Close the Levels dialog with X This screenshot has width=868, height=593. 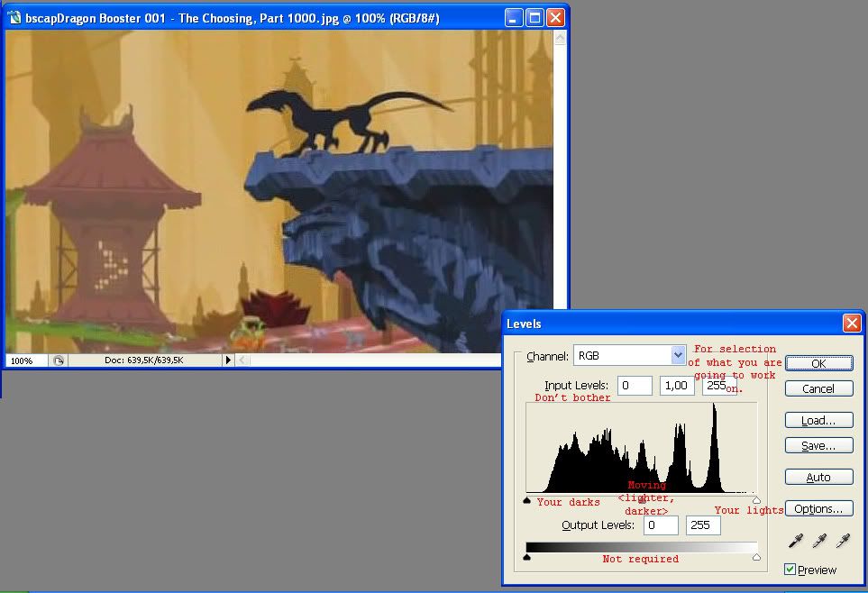(x=852, y=323)
